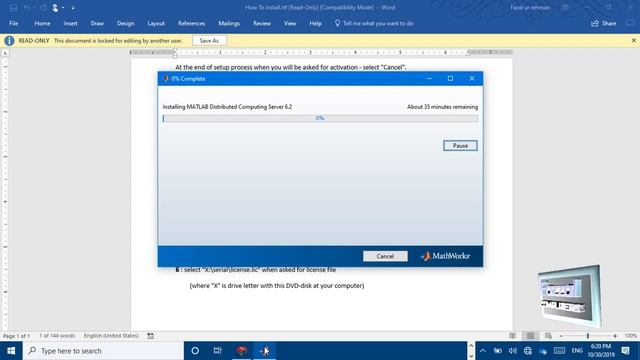Click the 100% zoom level indicator
Viewport: 640px width, 360px height.
tap(631, 336)
